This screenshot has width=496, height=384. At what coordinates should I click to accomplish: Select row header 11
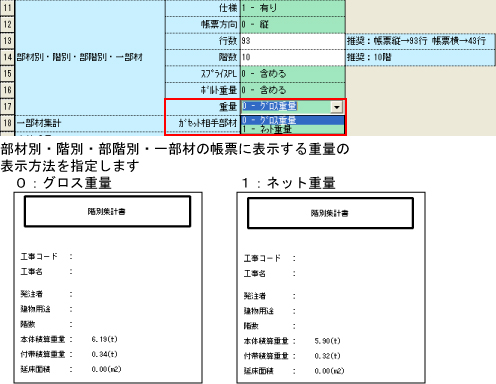pyautogui.click(x=7, y=8)
